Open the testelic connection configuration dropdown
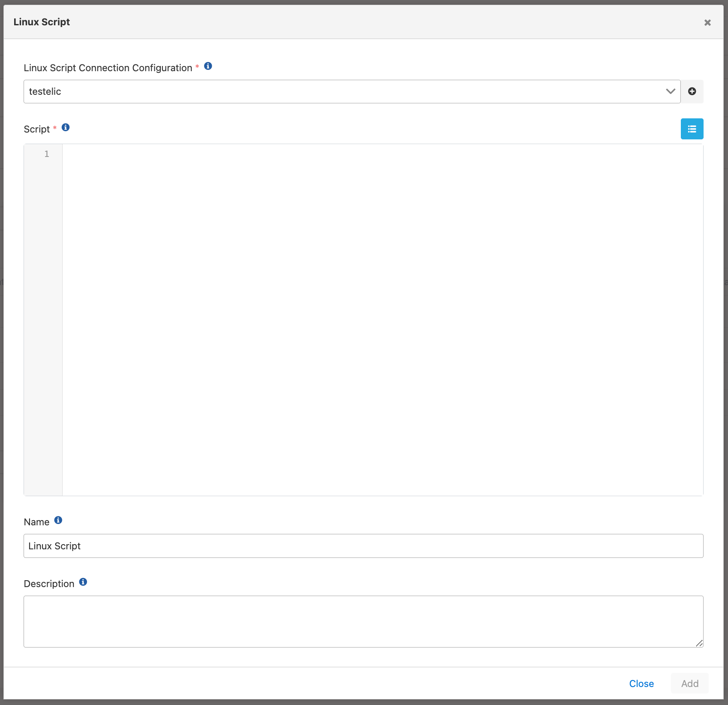This screenshot has width=728, height=705. 352,91
